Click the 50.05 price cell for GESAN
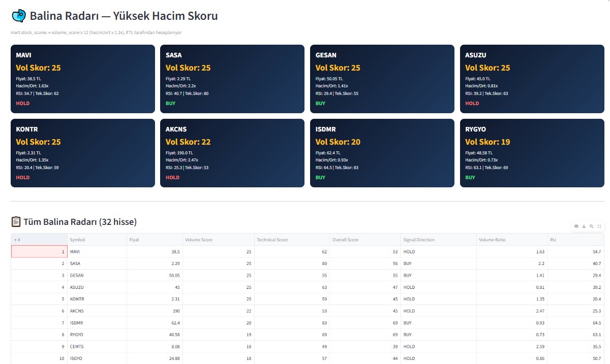610x364 pixels. (155, 275)
